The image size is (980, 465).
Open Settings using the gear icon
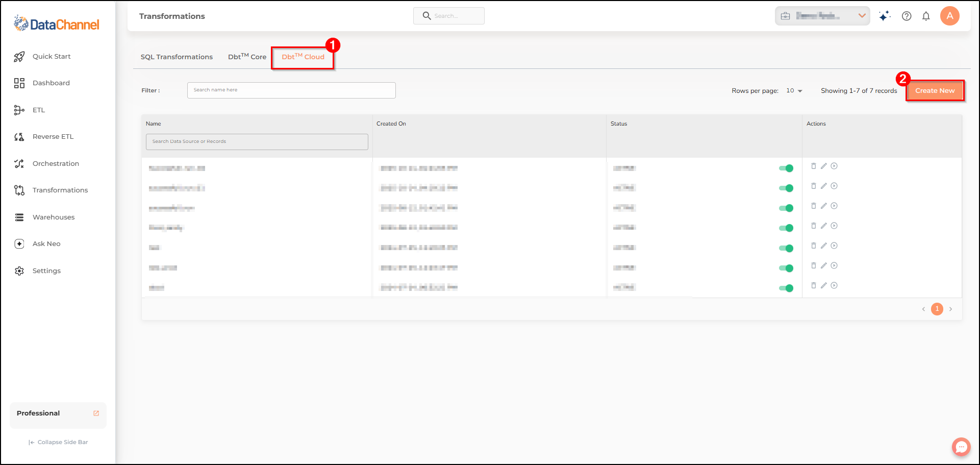click(19, 271)
